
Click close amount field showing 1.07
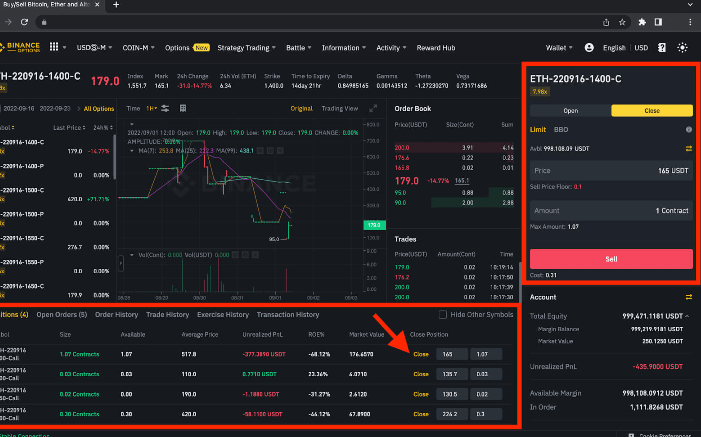pyautogui.click(x=486, y=354)
